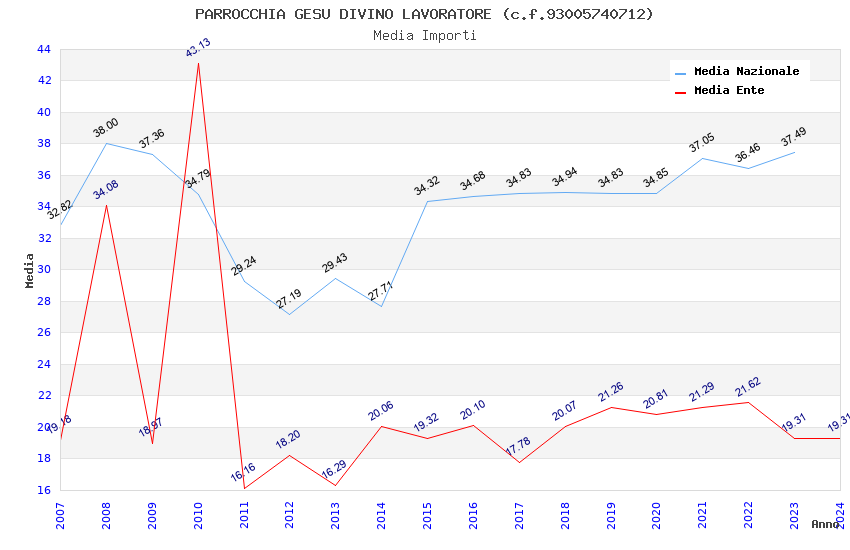Click the 37.49 data label
The width and height of the screenshot is (850, 550).
coord(794,137)
